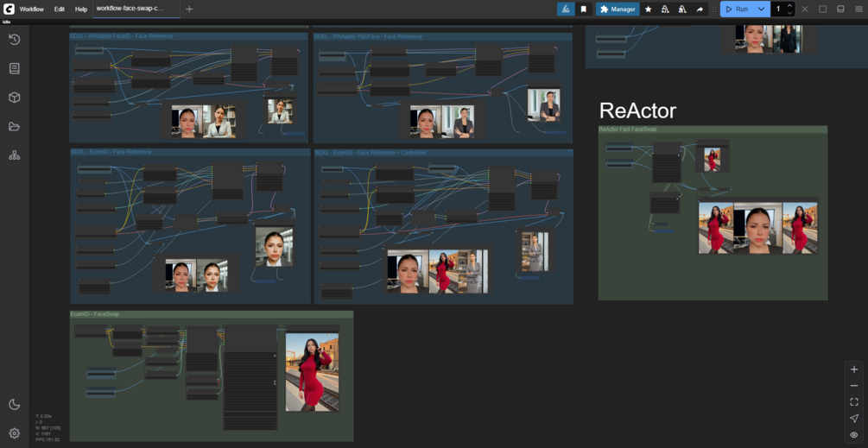
Task: Zoom out with the minus canvas button
Action: tap(854, 386)
